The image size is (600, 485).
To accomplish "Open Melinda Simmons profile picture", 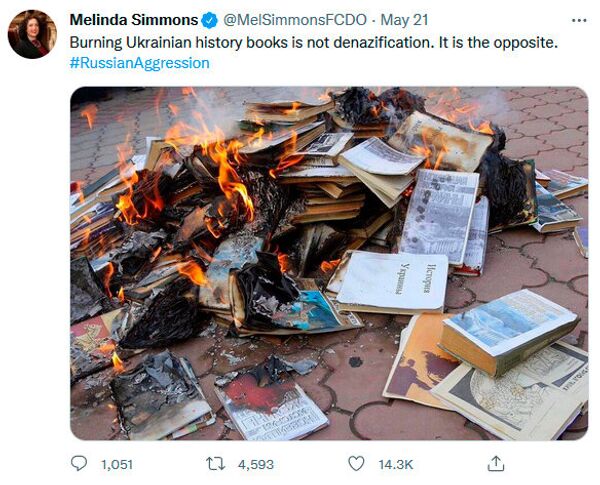I will tap(32, 34).
